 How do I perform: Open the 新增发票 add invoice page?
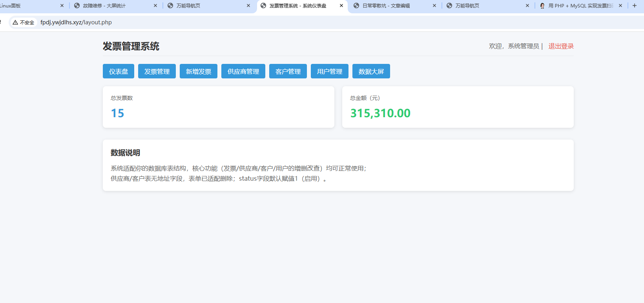tap(199, 71)
